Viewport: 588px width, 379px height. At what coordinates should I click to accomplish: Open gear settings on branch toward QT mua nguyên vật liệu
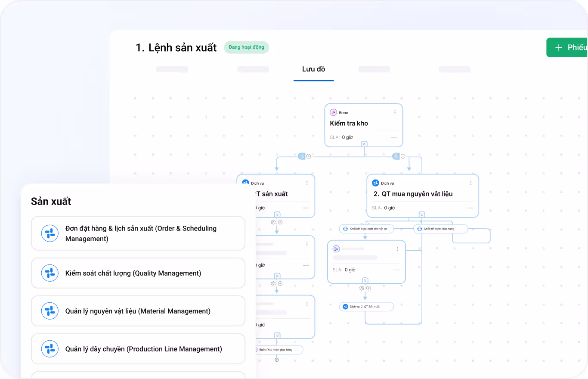pyautogui.click(x=396, y=156)
